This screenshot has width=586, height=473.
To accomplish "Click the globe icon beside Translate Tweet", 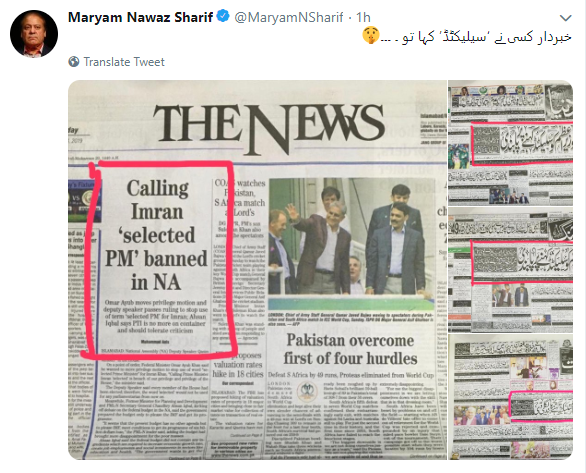I will pos(74,62).
